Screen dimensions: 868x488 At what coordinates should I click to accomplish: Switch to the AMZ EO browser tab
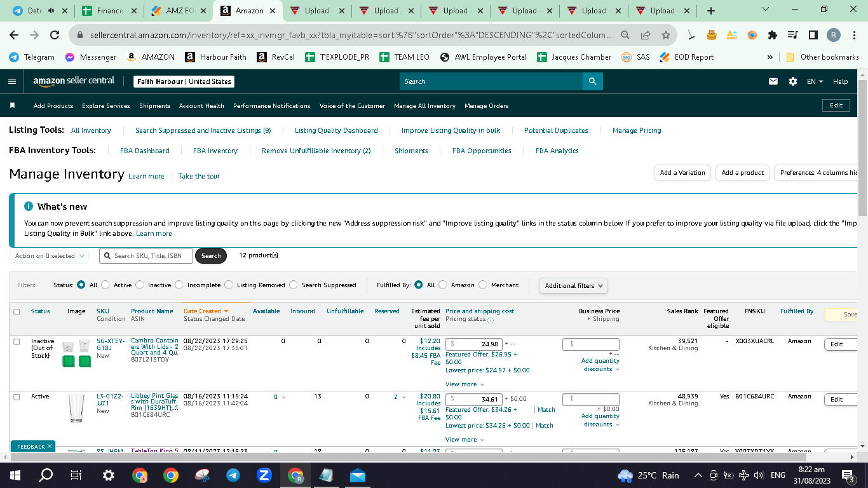[x=178, y=11]
